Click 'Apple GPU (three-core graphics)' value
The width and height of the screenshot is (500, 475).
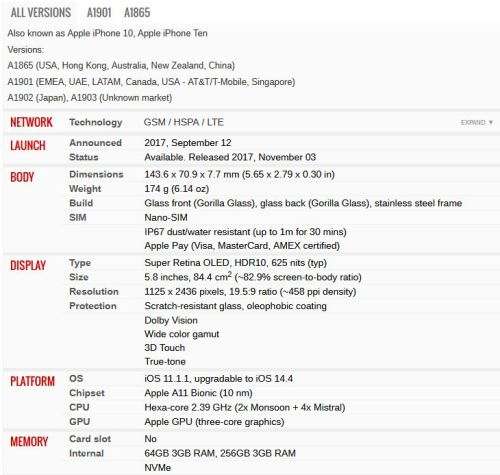(x=214, y=422)
